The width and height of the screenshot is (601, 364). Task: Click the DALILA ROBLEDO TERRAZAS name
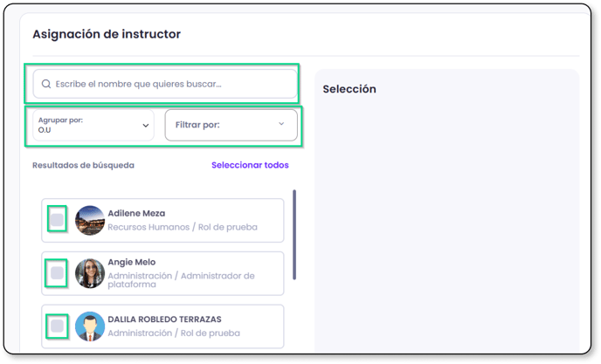[x=164, y=319]
